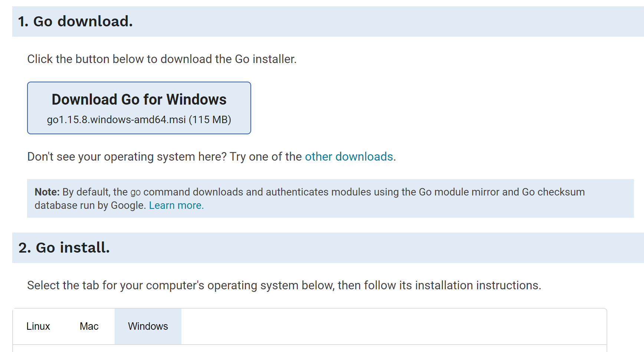
Task: Select the Windows tab
Action: point(148,326)
